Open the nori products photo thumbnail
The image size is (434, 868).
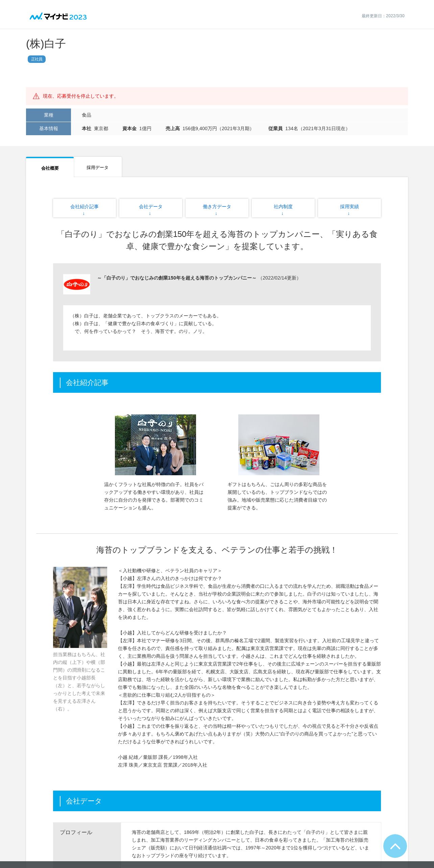point(279,445)
